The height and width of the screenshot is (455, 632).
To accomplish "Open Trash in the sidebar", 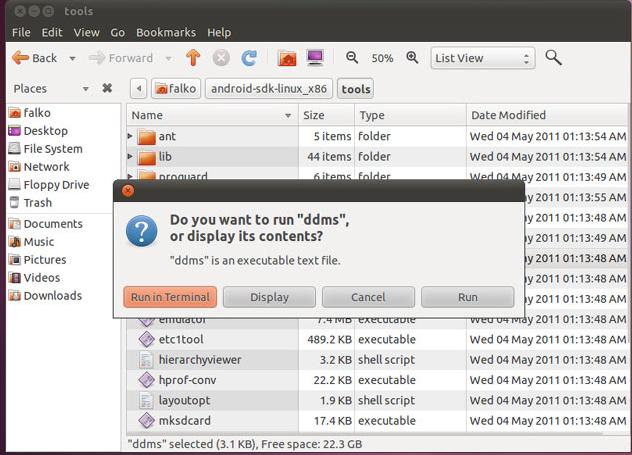I will tap(37, 203).
